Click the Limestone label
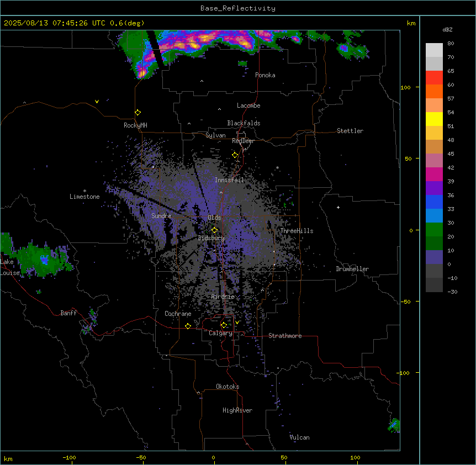 [84, 197]
